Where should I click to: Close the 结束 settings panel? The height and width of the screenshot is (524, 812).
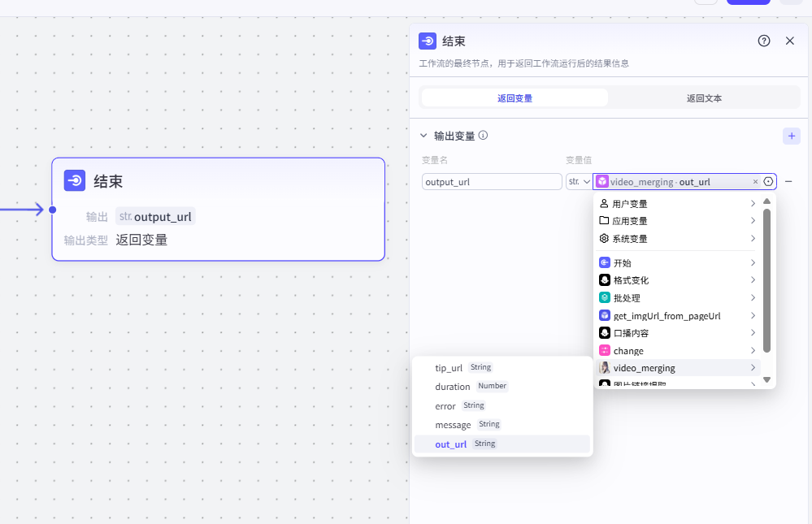[789, 41]
